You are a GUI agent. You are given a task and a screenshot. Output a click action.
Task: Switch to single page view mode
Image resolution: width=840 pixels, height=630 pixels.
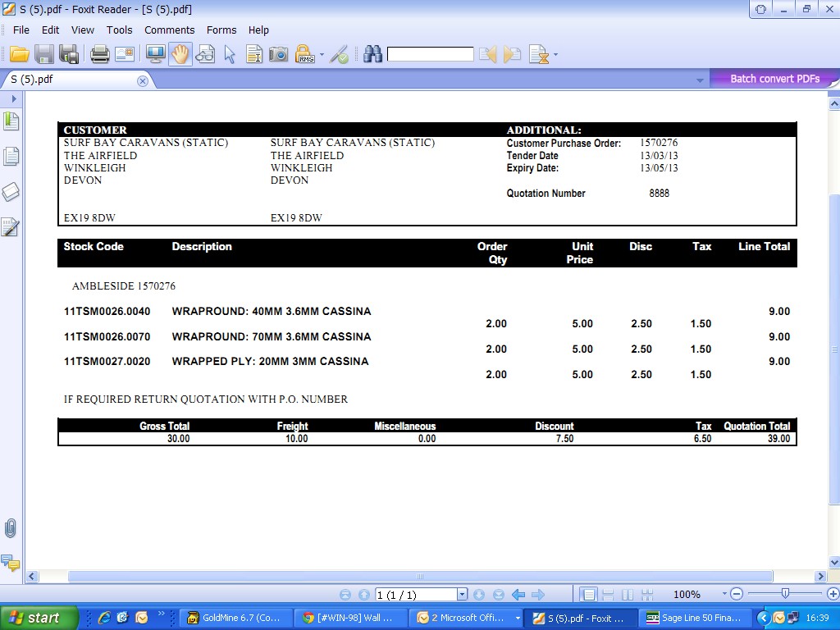588,595
